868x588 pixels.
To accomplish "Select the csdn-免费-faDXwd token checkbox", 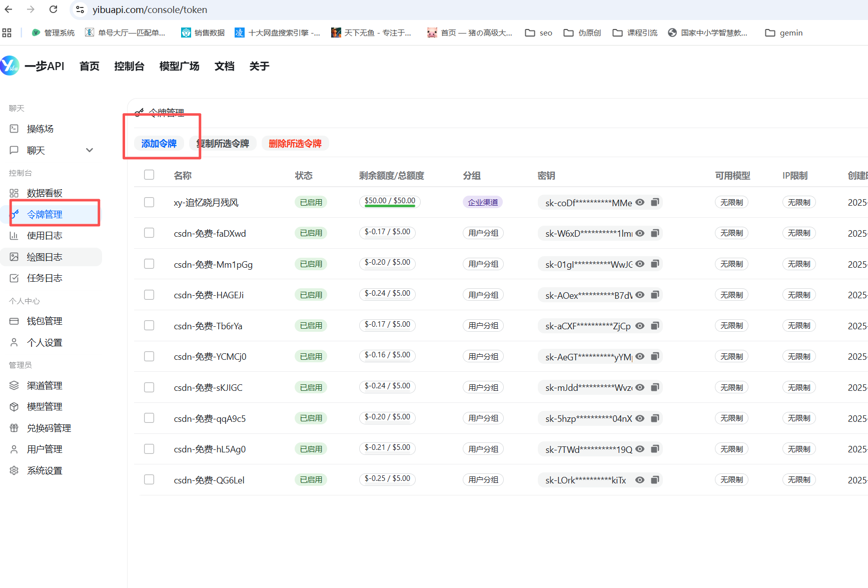I will pos(149,233).
